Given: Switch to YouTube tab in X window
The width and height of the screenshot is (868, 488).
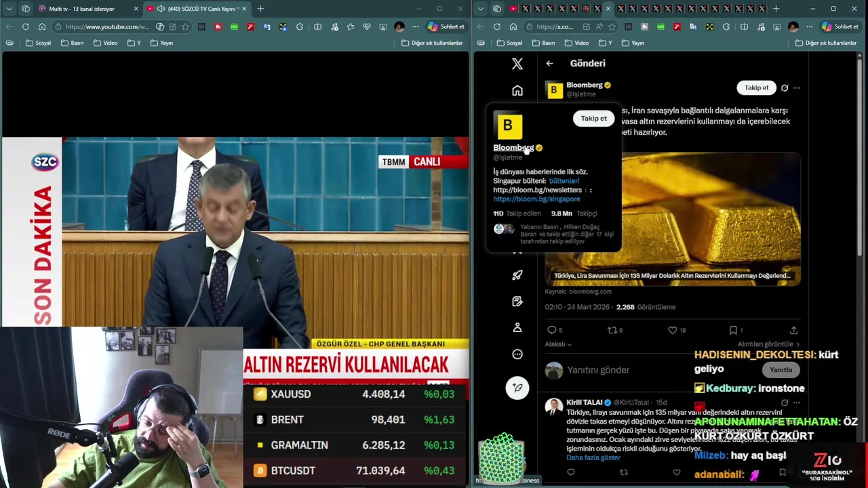Looking at the screenshot, I should coord(513,9).
